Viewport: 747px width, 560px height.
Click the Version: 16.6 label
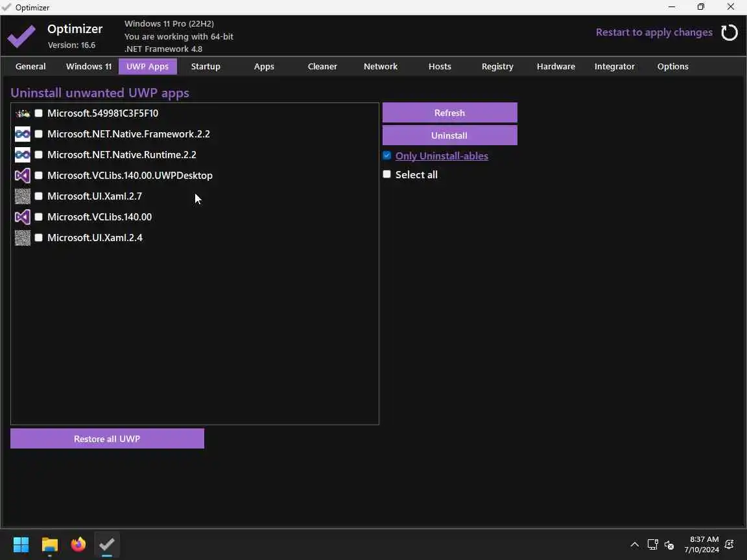[x=71, y=45]
